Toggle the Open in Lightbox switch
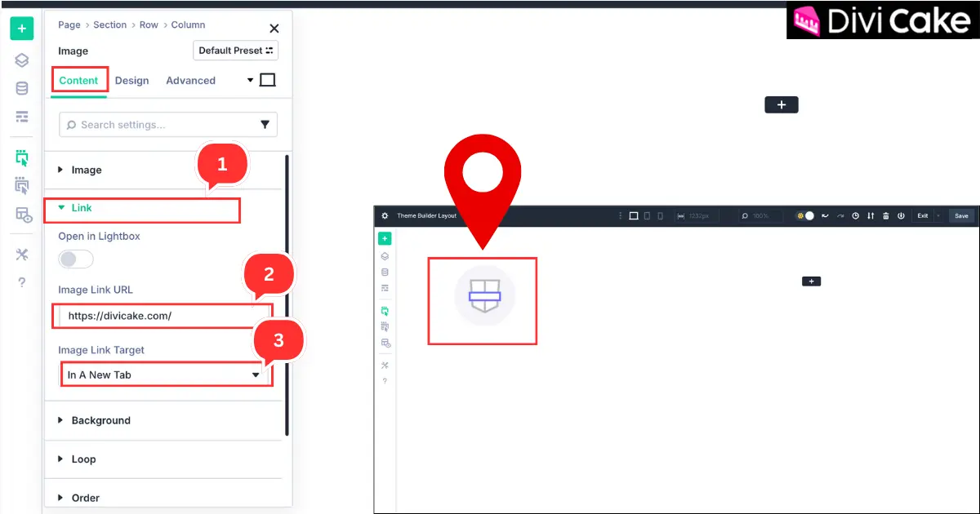980x514 pixels. [75, 259]
